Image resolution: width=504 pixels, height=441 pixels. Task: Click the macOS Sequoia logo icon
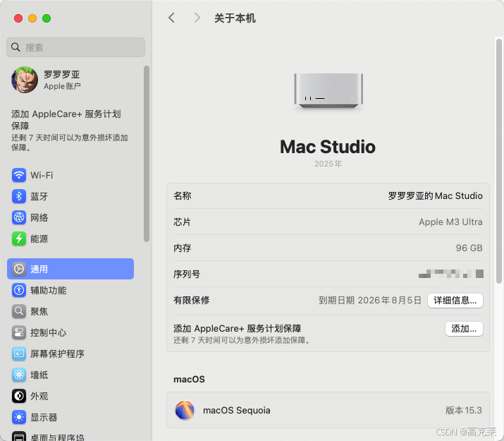[185, 410]
